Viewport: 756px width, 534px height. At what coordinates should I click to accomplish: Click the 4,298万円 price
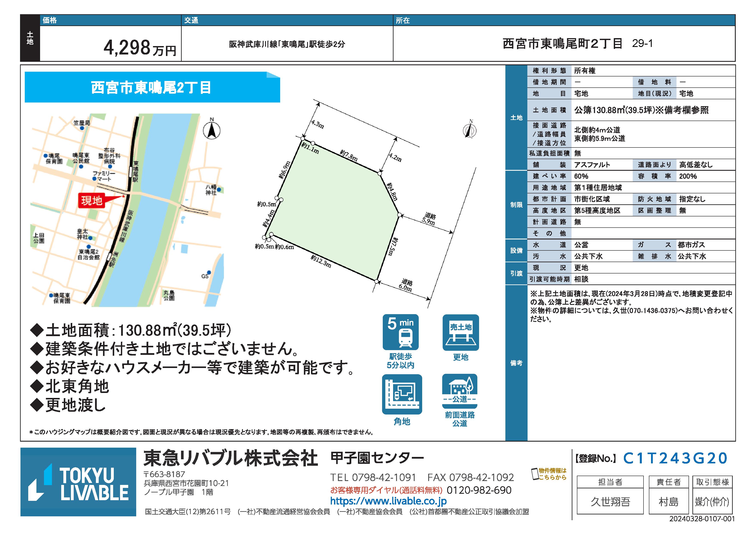[x=140, y=48]
